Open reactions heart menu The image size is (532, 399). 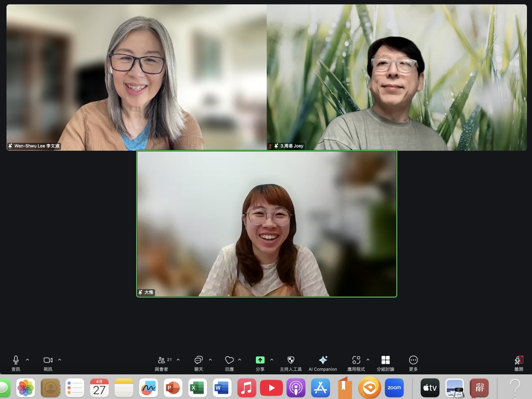(x=229, y=360)
